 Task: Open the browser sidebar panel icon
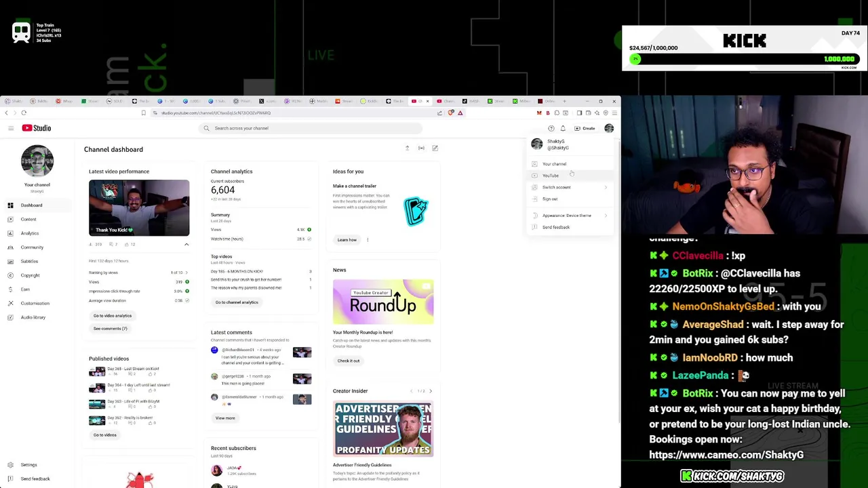click(x=580, y=113)
